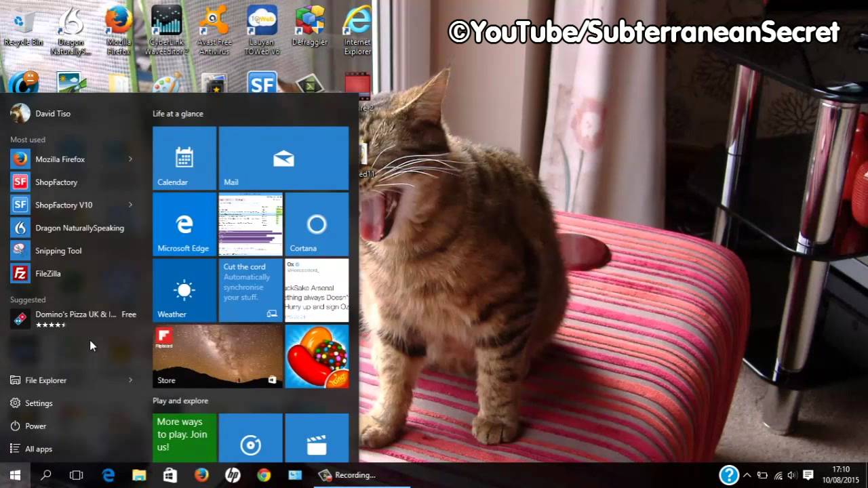Open Firefox from taskbar
Screen dimensions: 868x488
click(201, 475)
